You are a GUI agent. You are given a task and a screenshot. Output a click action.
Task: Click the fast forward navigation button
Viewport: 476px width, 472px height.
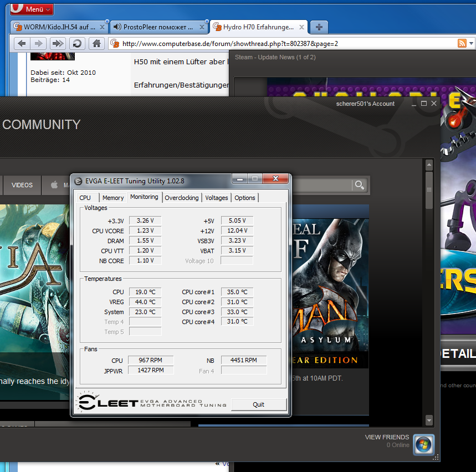[x=58, y=43]
